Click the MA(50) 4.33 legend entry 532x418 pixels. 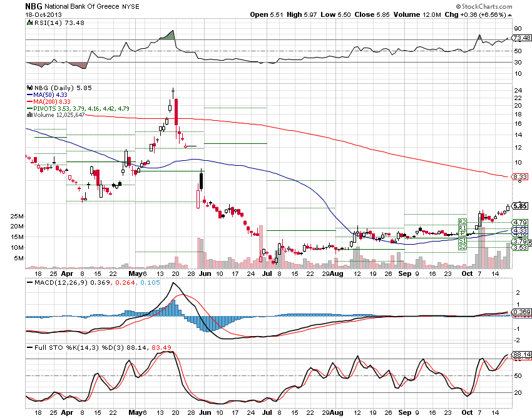click(x=50, y=95)
